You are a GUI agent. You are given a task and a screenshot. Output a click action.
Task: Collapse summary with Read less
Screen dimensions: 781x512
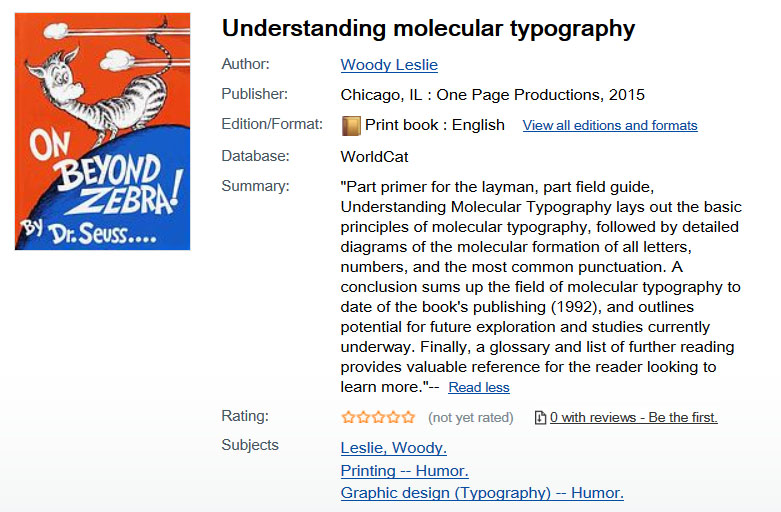[x=478, y=388]
